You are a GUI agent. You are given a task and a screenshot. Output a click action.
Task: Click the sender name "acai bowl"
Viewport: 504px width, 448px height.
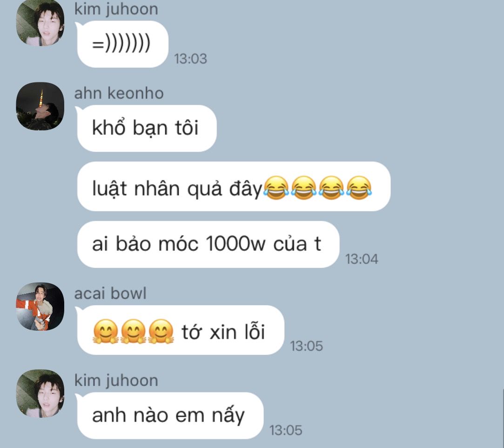point(110,293)
